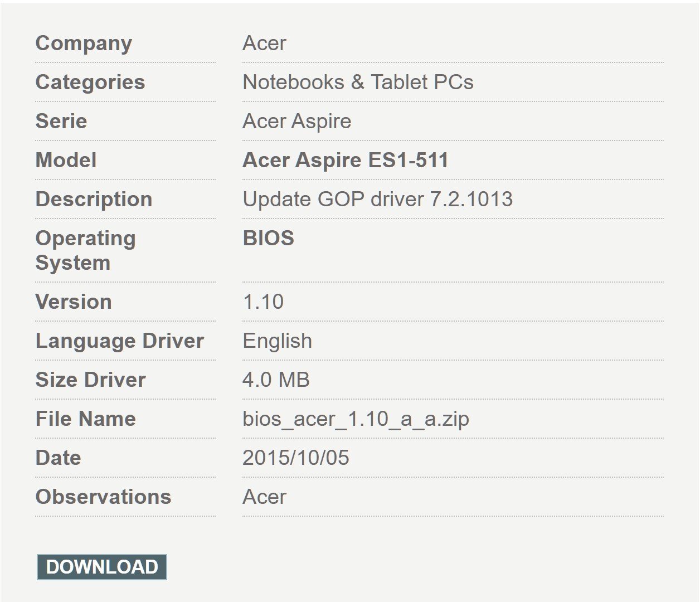The image size is (700, 602).
Task: Select the 'Size Driver' label
Action: point(90,380)
